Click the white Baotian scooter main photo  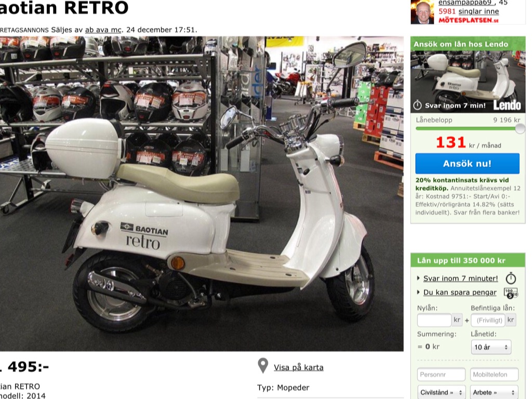(202, 194)
